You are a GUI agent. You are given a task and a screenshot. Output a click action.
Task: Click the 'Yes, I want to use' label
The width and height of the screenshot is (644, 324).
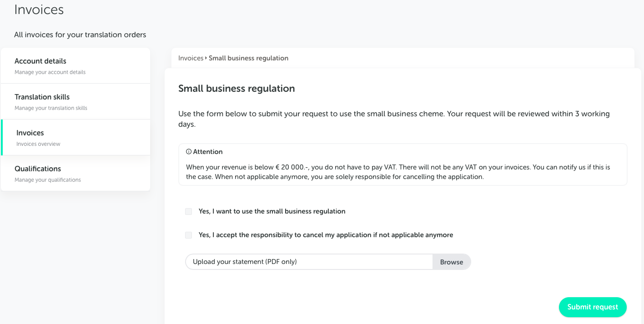pos(272,211)
